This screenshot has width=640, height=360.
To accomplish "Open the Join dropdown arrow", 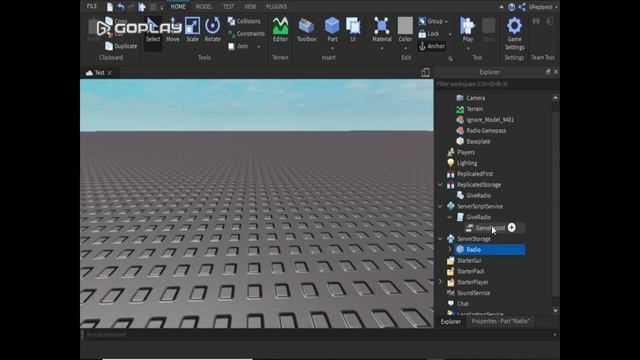I will tap(259, 47).
